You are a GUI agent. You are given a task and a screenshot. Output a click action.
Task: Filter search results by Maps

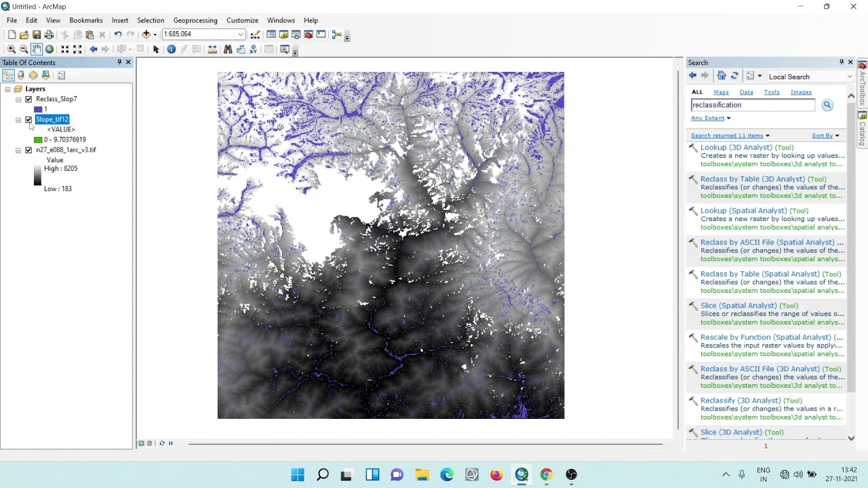[x=721, y=92]
